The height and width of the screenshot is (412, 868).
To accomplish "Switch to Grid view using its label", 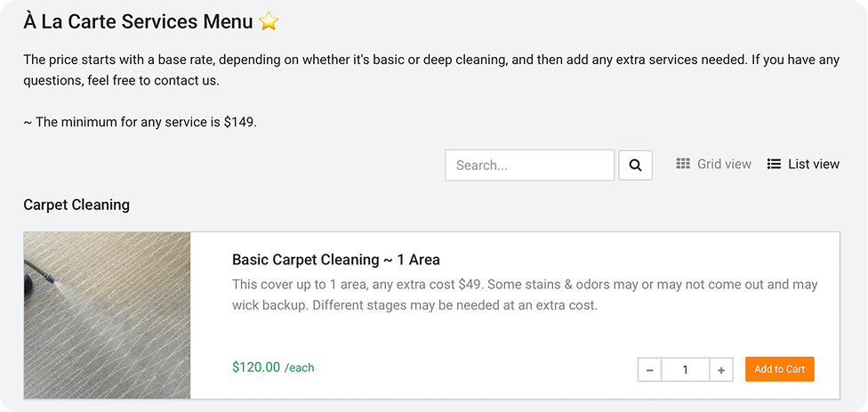I will pyautogui.click(x=724, y=164).
